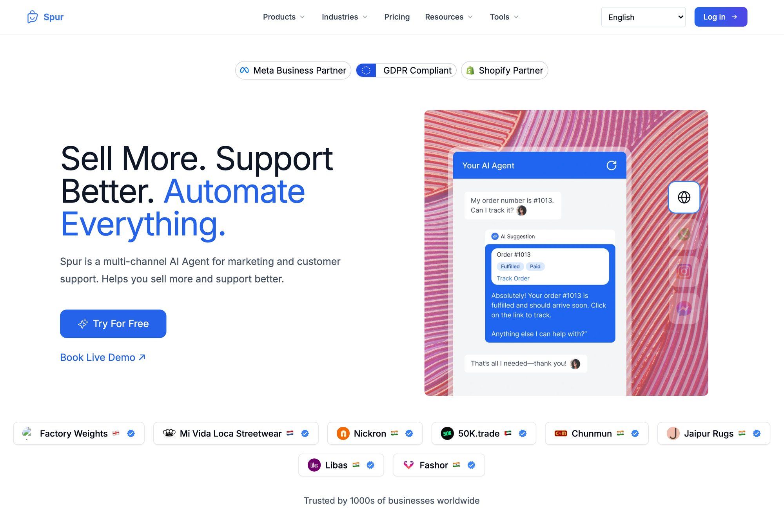This screenshot has height=532, width=784.
Task: Click the Shopify bag icon badge
Action: pyautogui.click(x=470, y=71)
